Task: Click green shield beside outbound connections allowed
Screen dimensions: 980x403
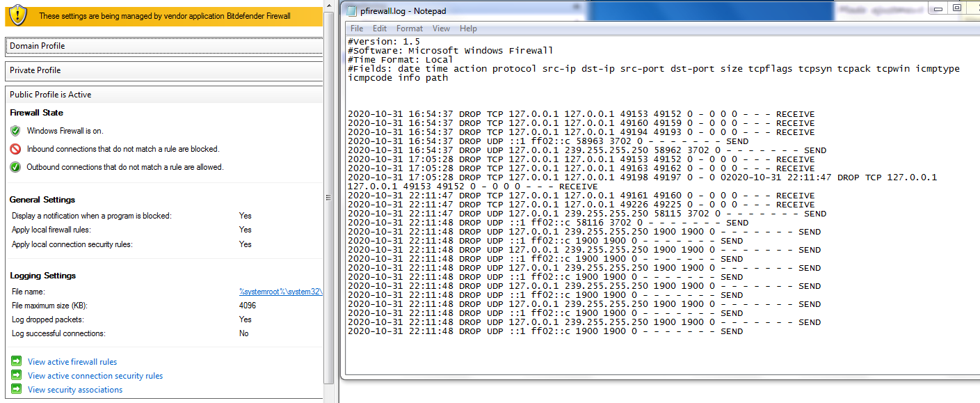Action: tap(15, 167)
